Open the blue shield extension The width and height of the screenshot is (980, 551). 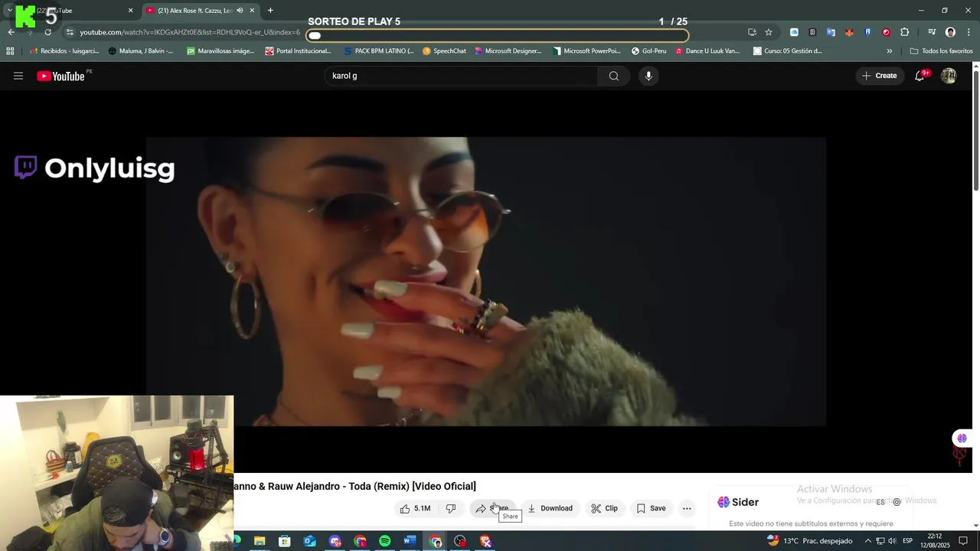(867, 32)
